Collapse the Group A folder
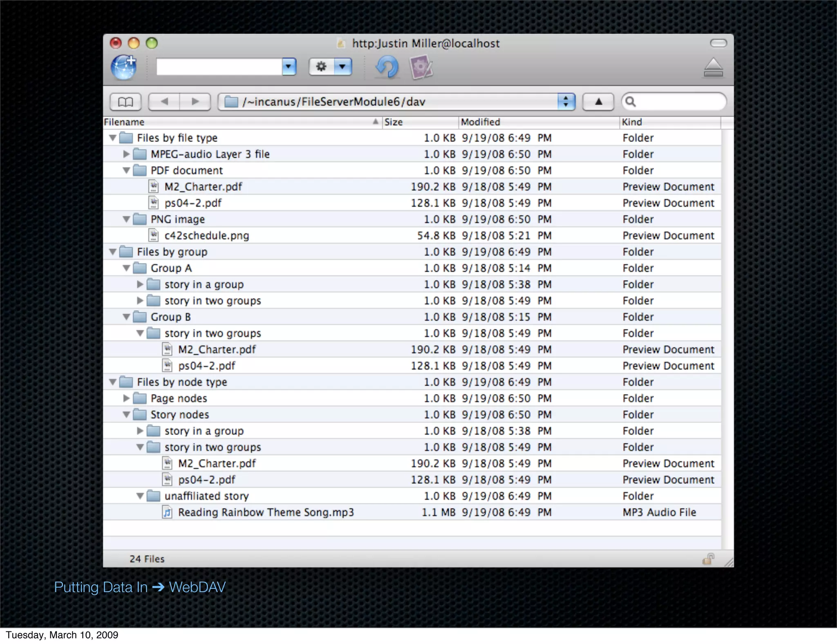This screenshot has height=644, width=837. [x=127, y=268]
